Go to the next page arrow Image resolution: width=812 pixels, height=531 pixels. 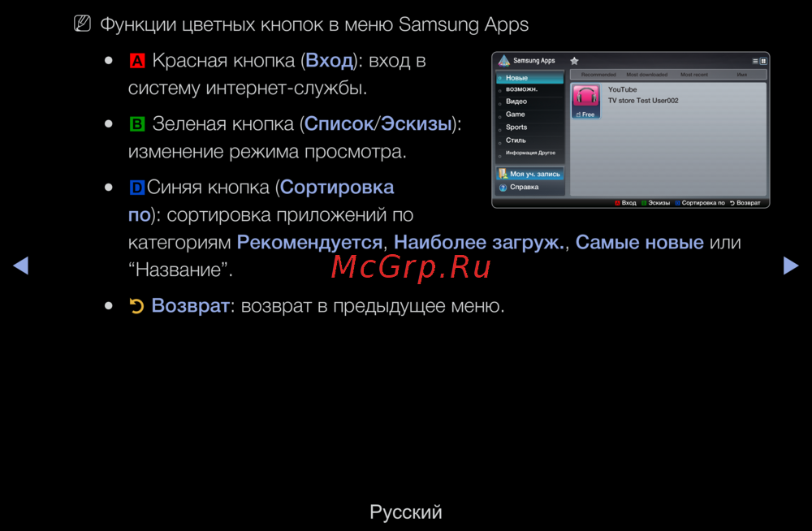pos(790,265)
